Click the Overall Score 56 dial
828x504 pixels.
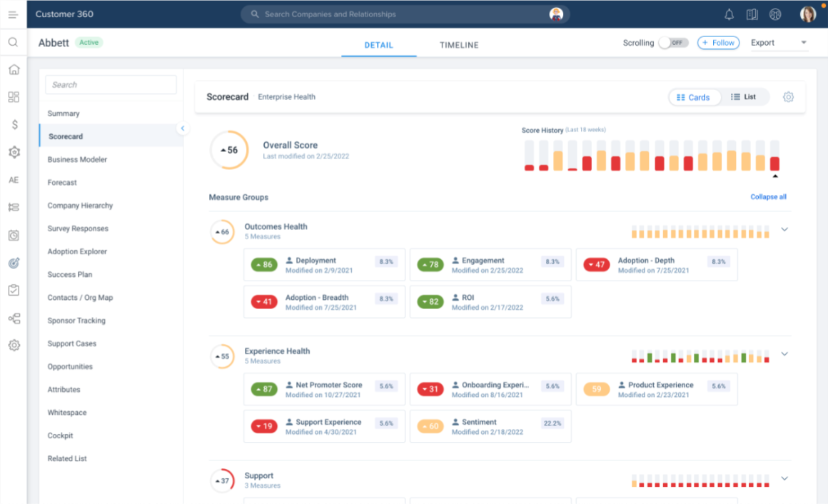[x=229, y=150]
